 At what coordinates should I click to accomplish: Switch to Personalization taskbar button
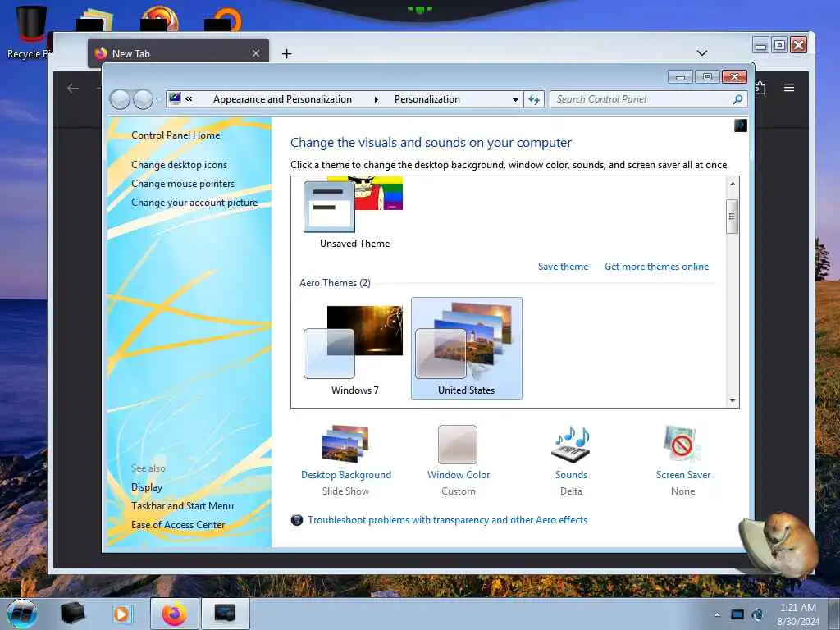pos(225,614)
